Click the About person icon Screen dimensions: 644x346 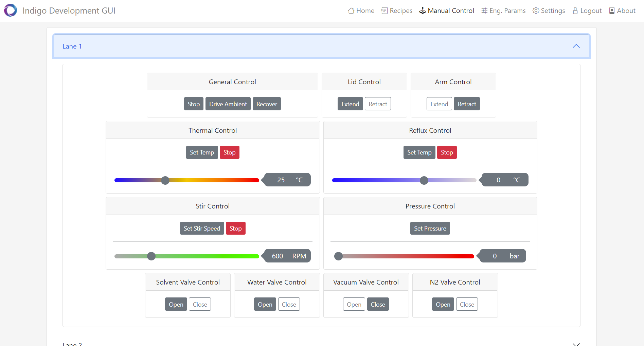point(612,11)
